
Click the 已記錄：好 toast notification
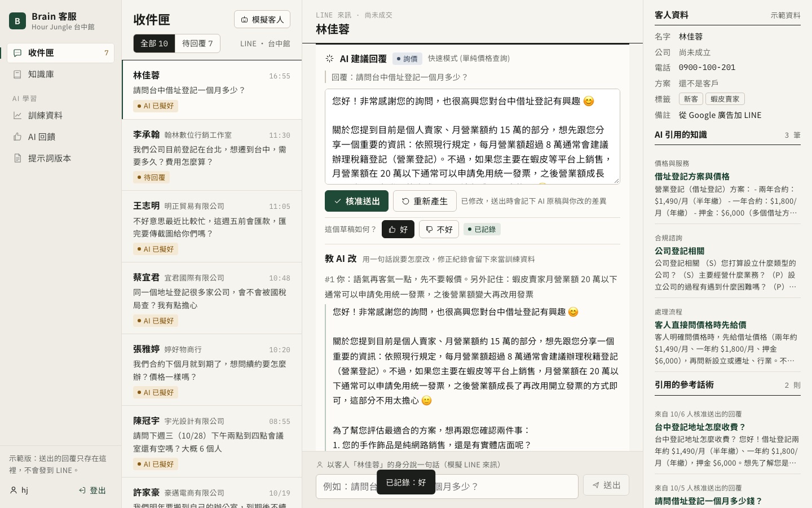406,482
